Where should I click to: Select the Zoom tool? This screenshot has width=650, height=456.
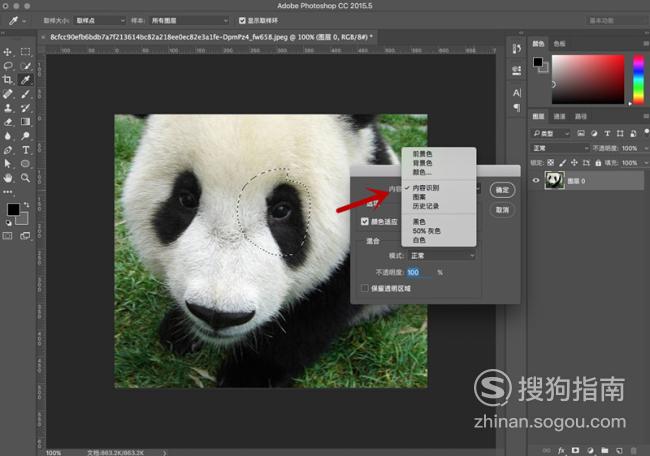[x=26, y=178]
